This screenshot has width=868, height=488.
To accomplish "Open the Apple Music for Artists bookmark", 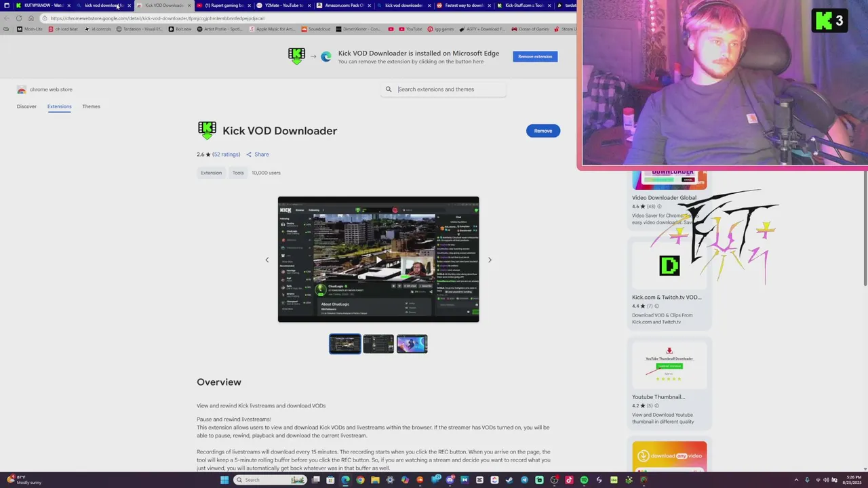I will (x=272, y=29).
